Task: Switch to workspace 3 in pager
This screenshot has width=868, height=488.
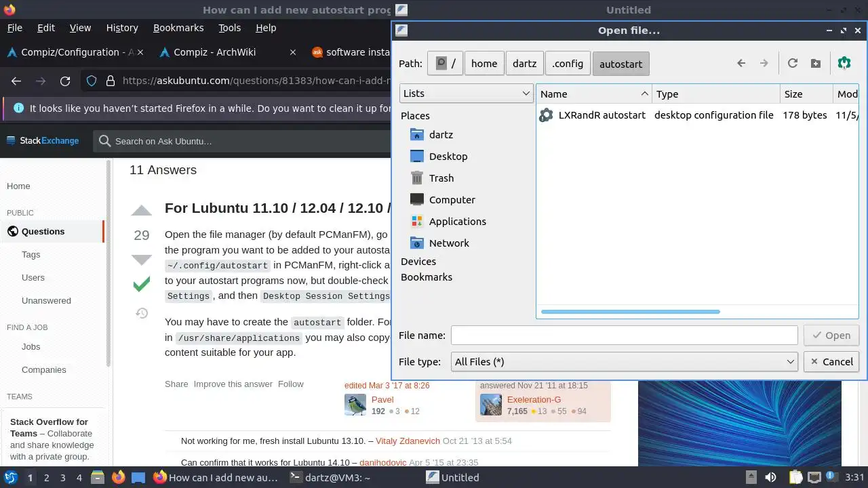Action: pos(63,478)
